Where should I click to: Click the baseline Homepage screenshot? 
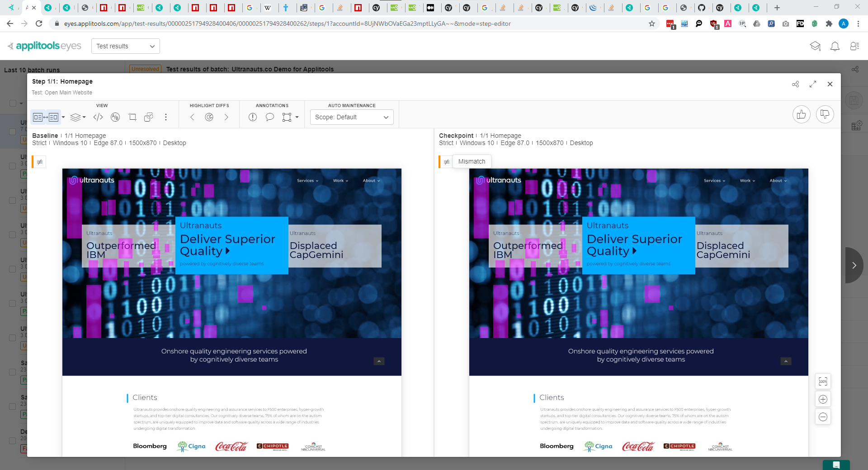[232, 312]
